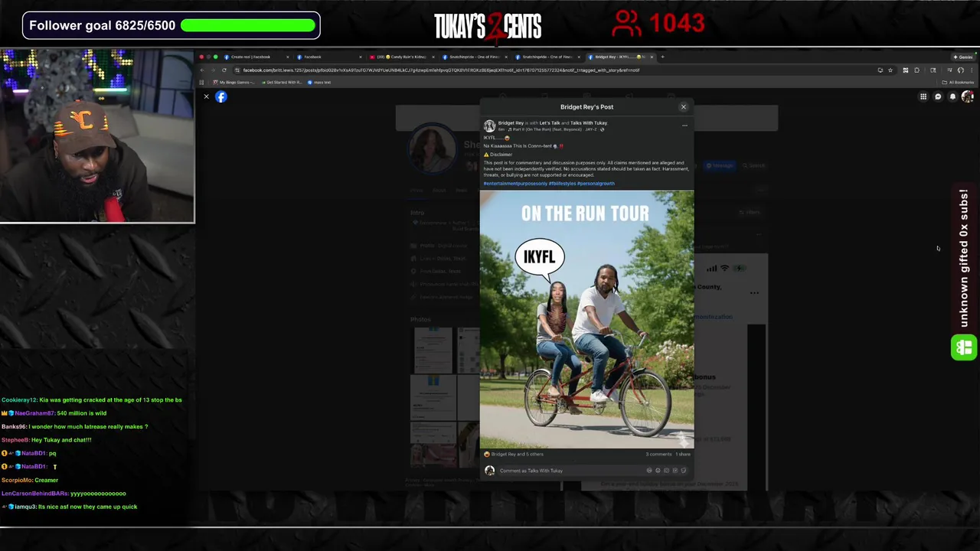The height and width of the screenshot is (551, 980).
Task: Open the Let's Talk tagged page link
Action: (550, 123)
